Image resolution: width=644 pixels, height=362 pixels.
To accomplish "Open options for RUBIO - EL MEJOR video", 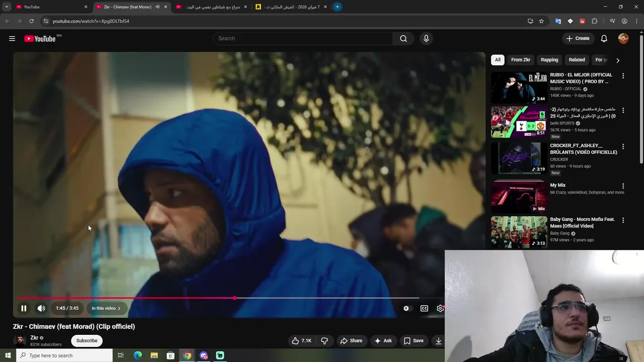I will click(x=623, y=76).
